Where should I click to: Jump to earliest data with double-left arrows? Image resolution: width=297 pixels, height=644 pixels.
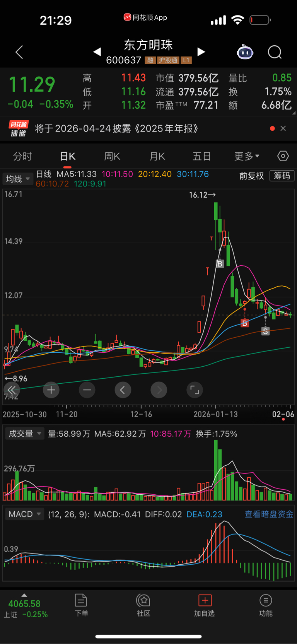click(x=12, y=390)
